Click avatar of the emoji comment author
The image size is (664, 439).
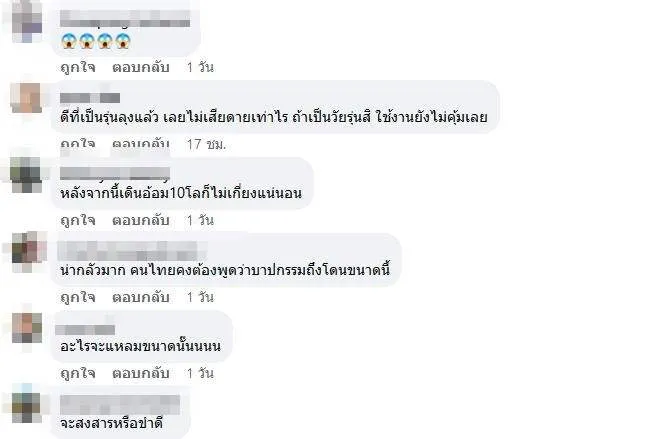[26, 21]
